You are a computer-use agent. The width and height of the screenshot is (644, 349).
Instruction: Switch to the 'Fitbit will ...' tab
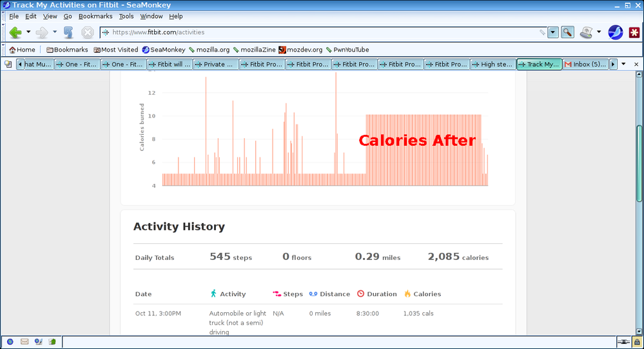(170, 64)
